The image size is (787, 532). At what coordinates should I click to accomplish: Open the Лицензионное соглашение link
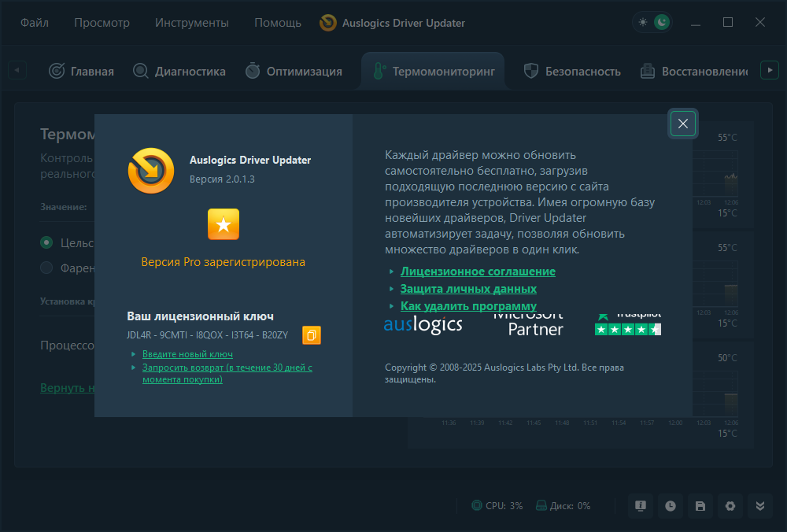[x=478, y=272]
